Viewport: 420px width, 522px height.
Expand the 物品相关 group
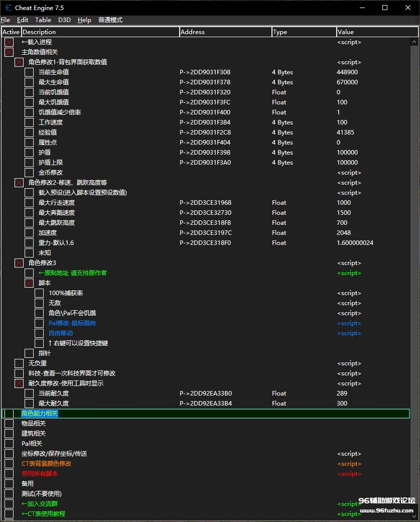pyautogui.click(x=9, y=424)
